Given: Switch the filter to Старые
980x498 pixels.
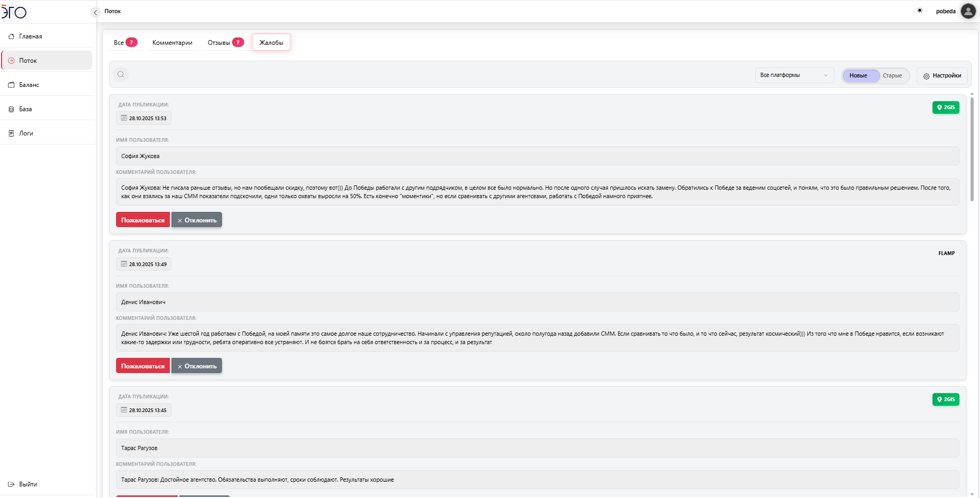Looking at the screenshot, I should (x=892, y=76).
